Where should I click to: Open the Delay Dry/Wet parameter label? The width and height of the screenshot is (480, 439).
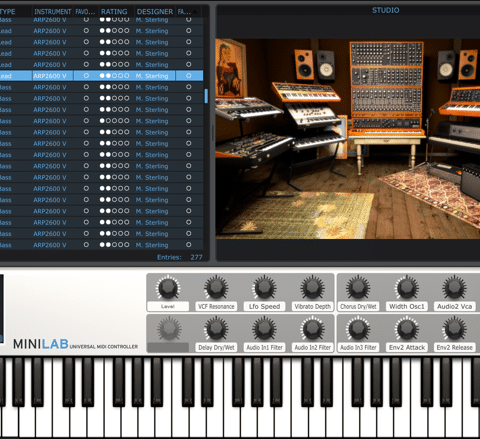[x=216, y=347]
